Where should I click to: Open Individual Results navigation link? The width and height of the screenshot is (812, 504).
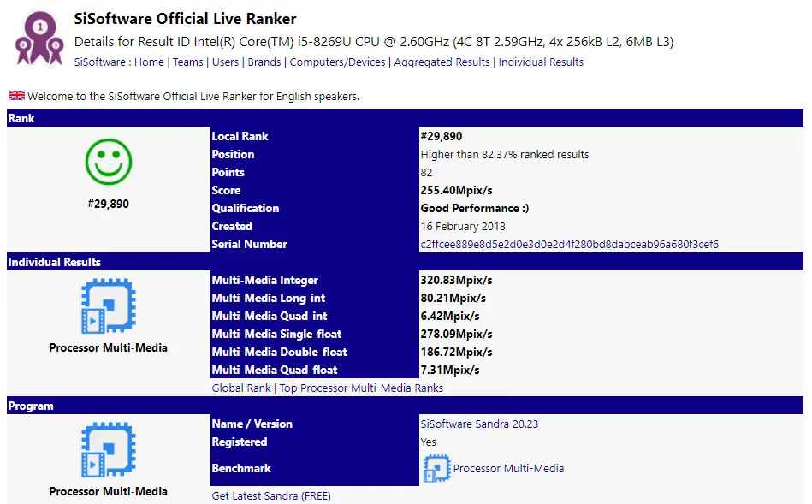(x=541, y=62)
